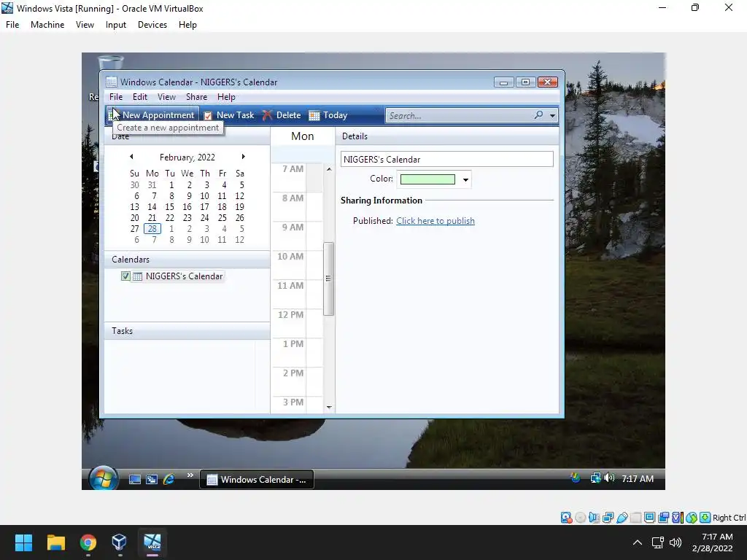This screenshot has height=560, width=747.
Task: Toggle the calendar checkbox in Calendars list
Action: (125, 276)
